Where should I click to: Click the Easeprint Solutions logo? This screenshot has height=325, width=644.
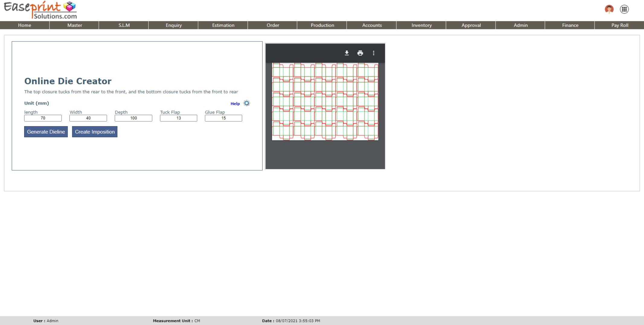tap(40, 10)
